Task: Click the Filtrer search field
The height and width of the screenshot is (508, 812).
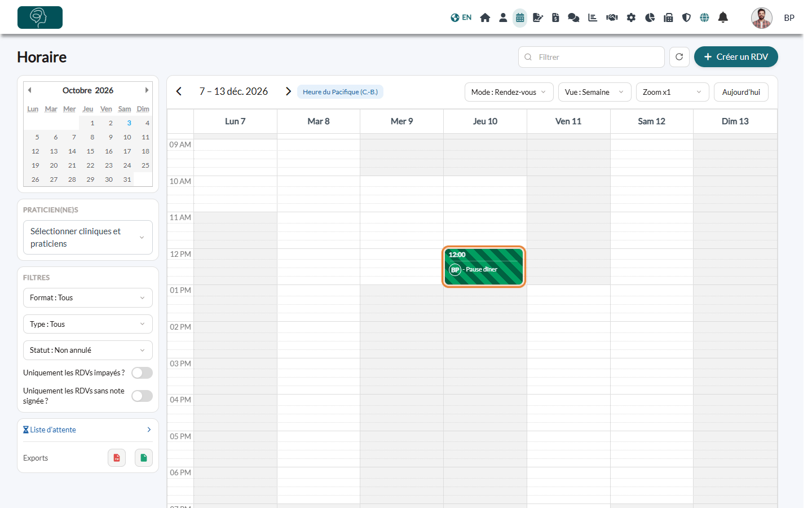Action: 592,57
